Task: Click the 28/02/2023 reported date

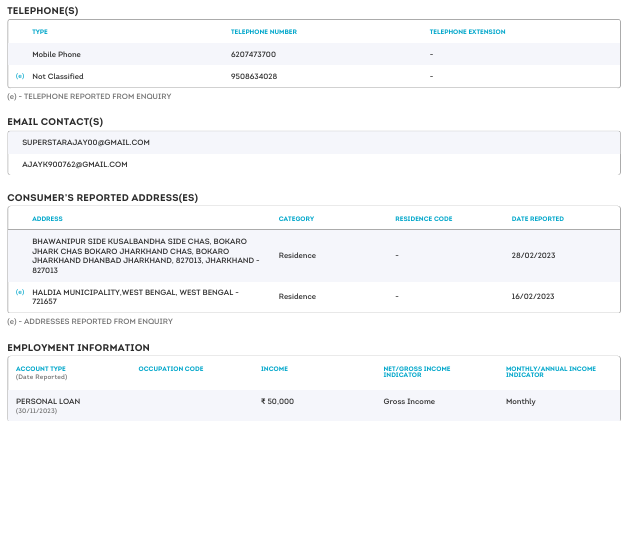Action: [x=532, y=256]
